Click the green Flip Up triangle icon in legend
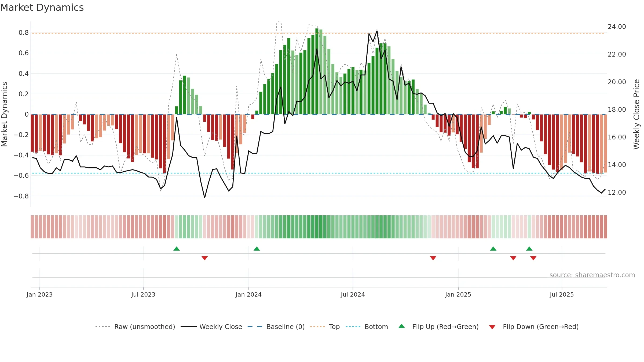644x362 pixels. pyautogui.click(x=402, y=326)
